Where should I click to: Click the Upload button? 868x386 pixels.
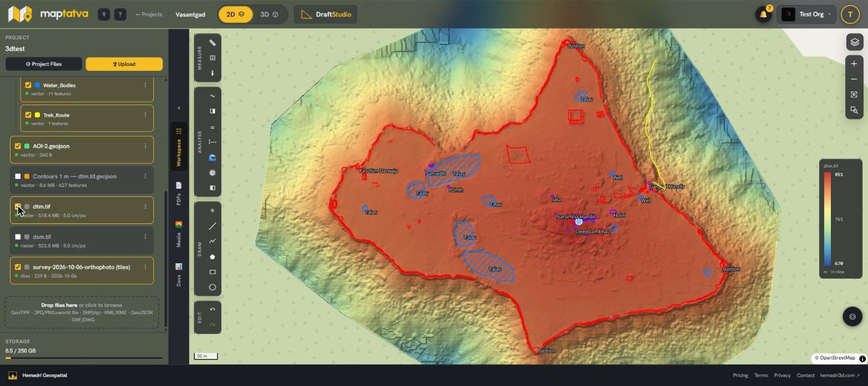pyautogui.click(x=124, y=64)
